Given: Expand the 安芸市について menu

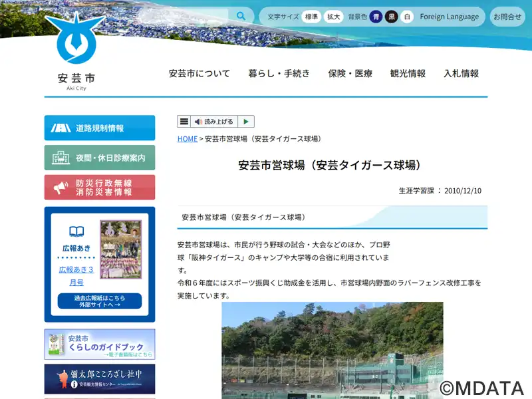Looking at the screenshot, I should click(199, 74).
